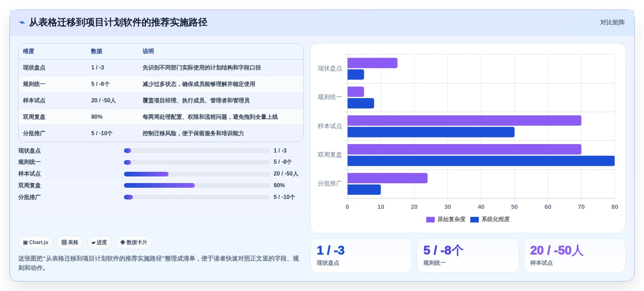Open the 1 / -3 现状盘点 data card
This screenshot has height=291, width=644.
(x=361, y=255)
